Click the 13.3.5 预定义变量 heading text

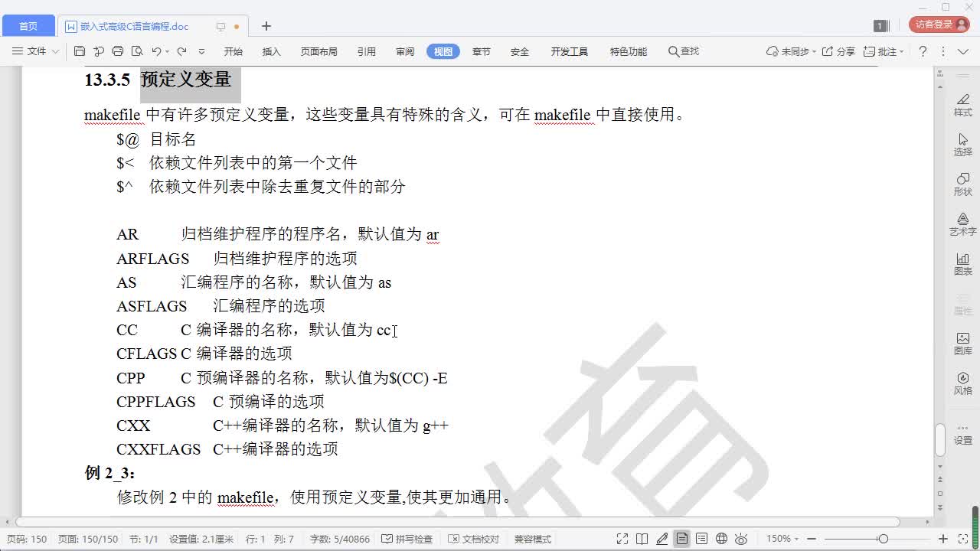coord(158,80)
